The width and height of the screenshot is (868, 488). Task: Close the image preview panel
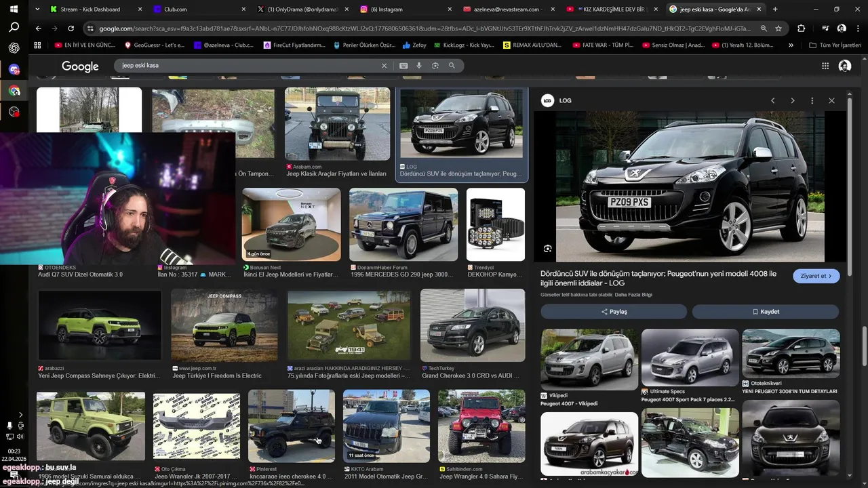(831, 100)
